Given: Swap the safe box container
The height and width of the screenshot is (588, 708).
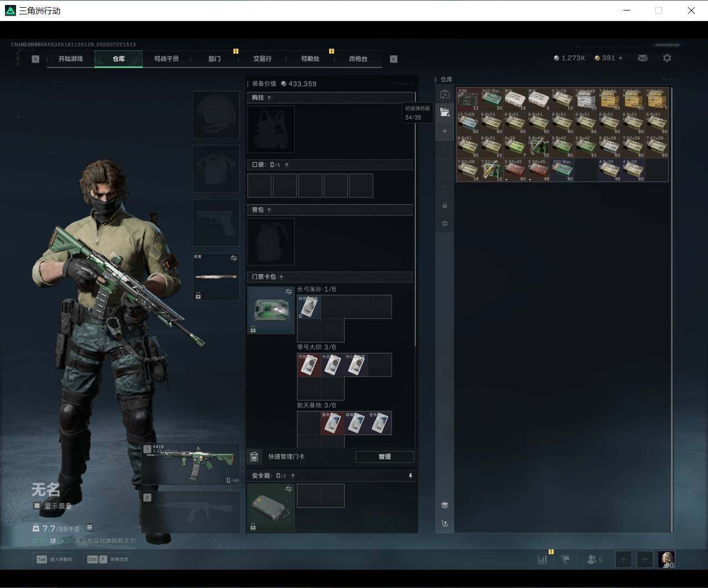Looking at the screenshot, I should pos(288,489).
